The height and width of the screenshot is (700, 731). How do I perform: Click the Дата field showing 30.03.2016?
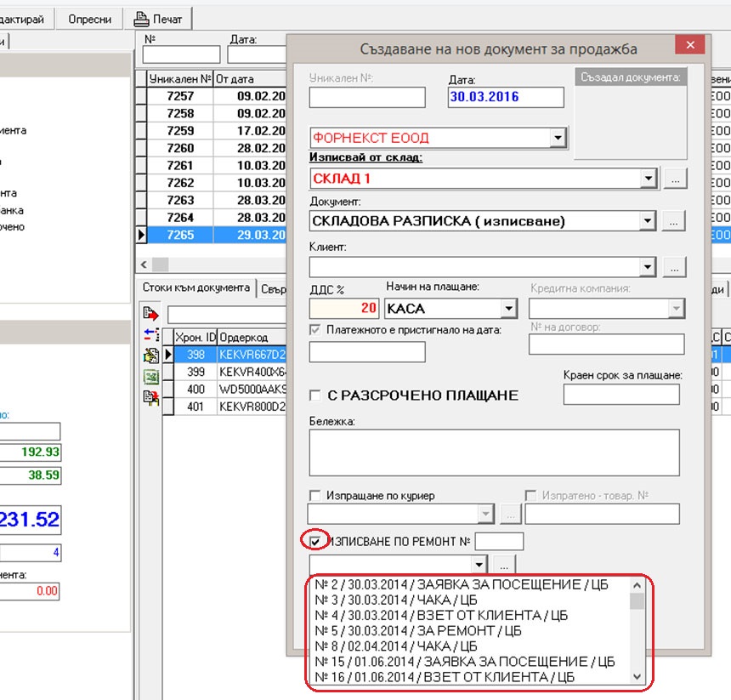tap(506, 97)
